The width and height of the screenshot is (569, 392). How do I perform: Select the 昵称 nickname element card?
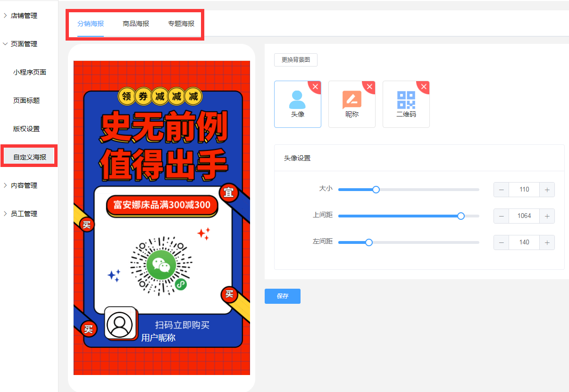(x=352, y=104)
